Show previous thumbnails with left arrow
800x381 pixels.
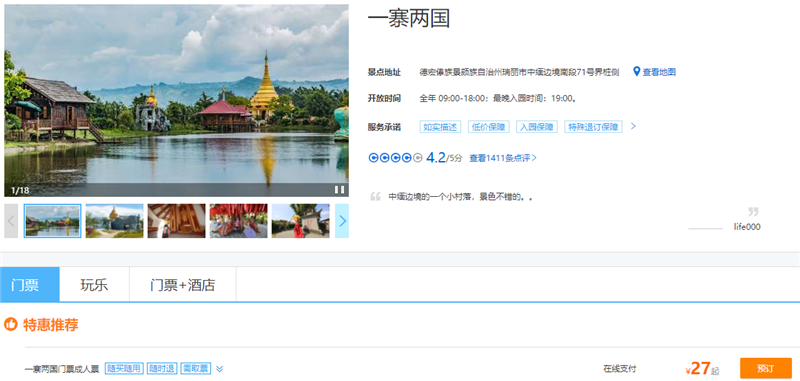tap(11, 221)
